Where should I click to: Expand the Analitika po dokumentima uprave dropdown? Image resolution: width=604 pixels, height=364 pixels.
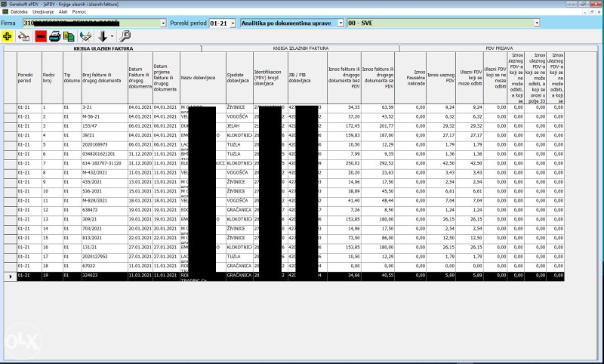(341, 23)
